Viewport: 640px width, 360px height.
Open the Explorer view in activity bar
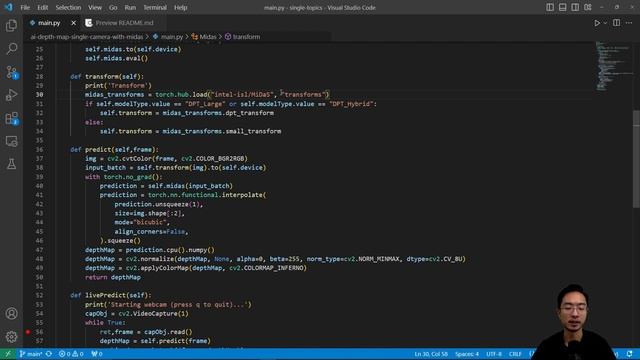pos(11,26)
